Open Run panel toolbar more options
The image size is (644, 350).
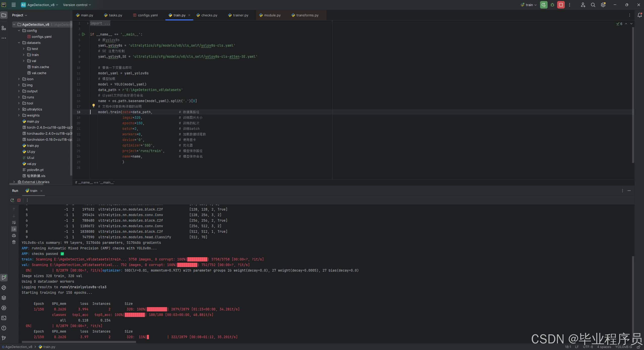point(27,200)
